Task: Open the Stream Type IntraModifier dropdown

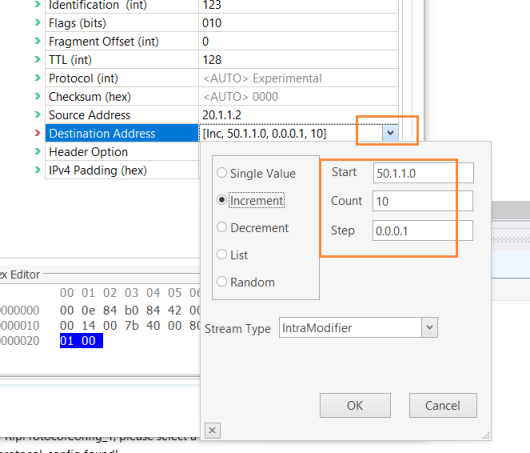Action: [x=429, y=327]
